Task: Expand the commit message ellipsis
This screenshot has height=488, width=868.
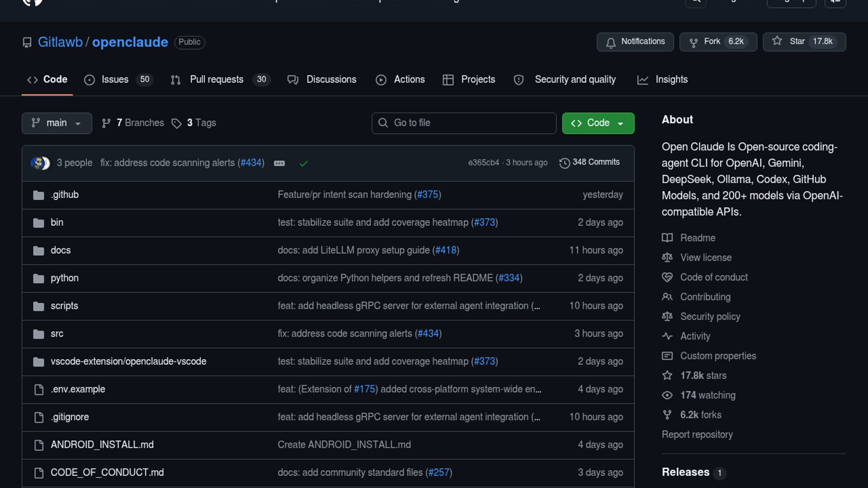Action: (x=279, y=163)
